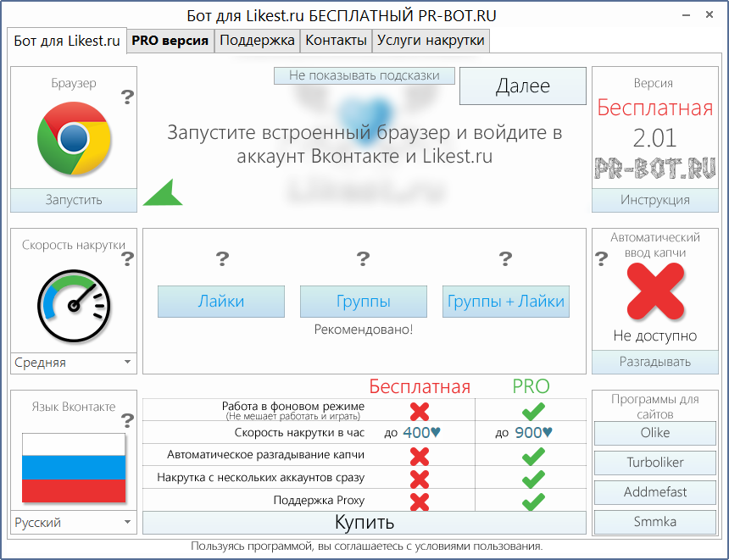Open the Средняя speed dropdown
The height and width of the screenshot is (560, 729).
74,363
